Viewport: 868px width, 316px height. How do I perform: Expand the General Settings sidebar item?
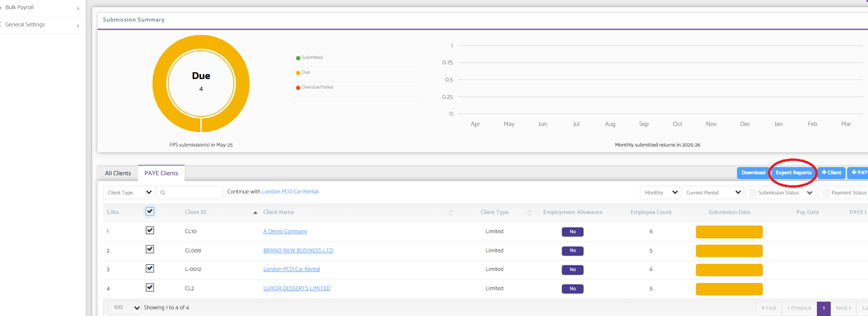pos(43,25)
